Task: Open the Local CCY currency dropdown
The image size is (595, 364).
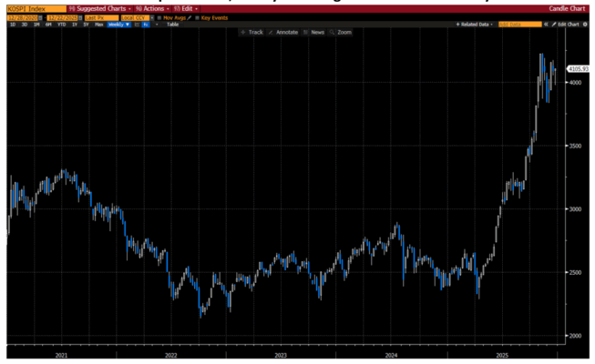Action: (x=135, y=16)
